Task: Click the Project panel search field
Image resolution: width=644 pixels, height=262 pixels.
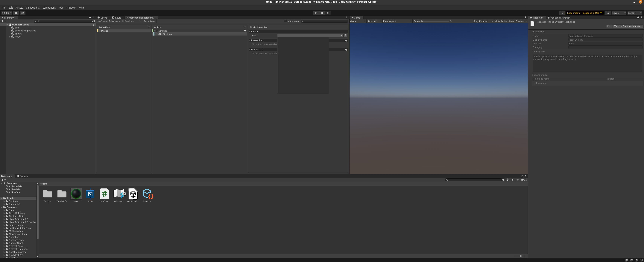Action: pos(473,180)
